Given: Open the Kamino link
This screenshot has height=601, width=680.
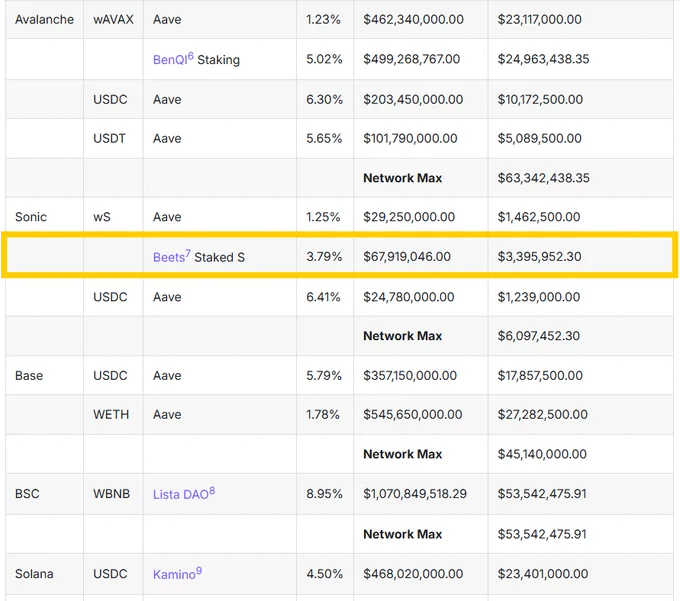Looking at the screenshot, I should pyautogui.click(x=177, y=573).
